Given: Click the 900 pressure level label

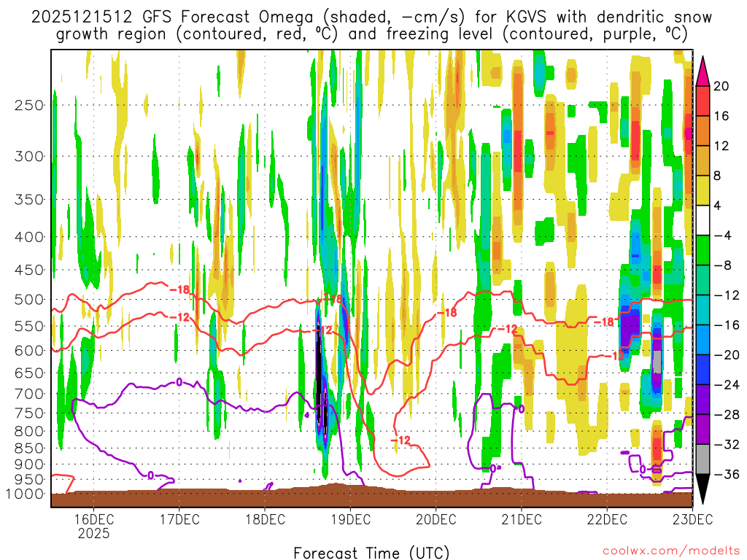Looking at the screenshot, I should tap(29, 464).
